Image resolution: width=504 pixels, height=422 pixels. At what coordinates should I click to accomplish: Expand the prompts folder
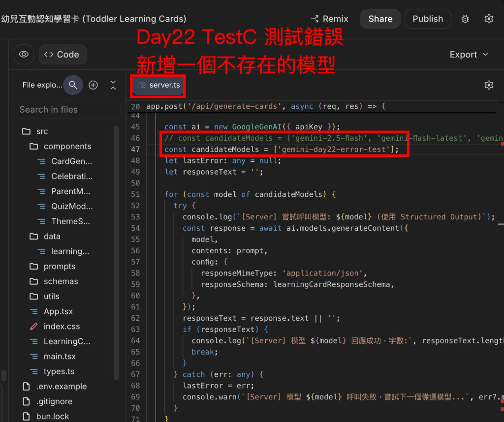(52, 266)
